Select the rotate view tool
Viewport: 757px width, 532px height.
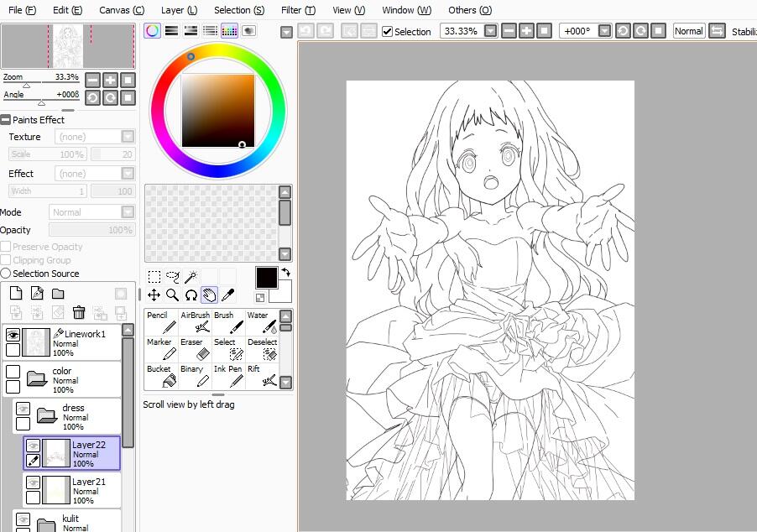click(x=191, y=295)
